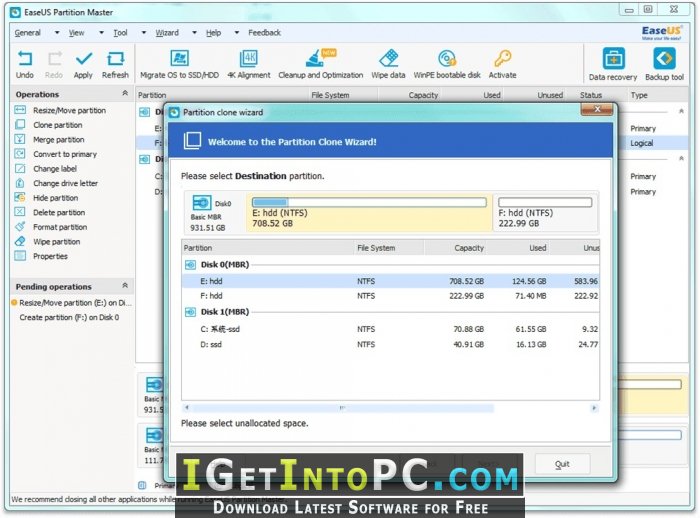This screenshot has height=518, width=700.
Task: Click the Feedback menu item
Action: click(x=264, y=33)
